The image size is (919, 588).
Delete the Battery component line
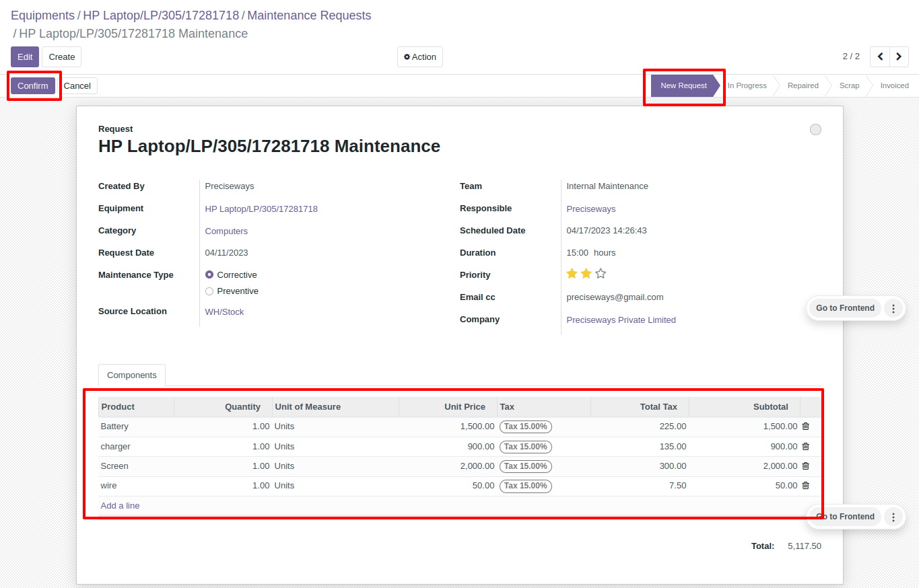click(x=805, y=427)
